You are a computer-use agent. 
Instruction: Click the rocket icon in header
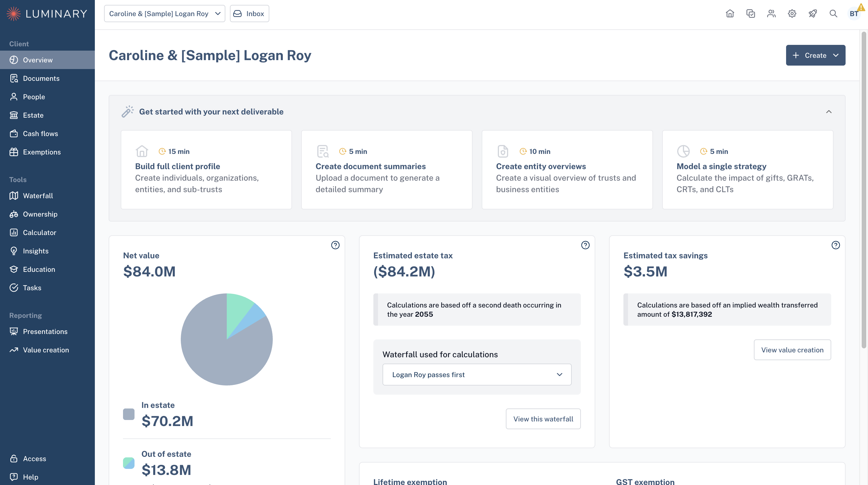coord(813,14)
